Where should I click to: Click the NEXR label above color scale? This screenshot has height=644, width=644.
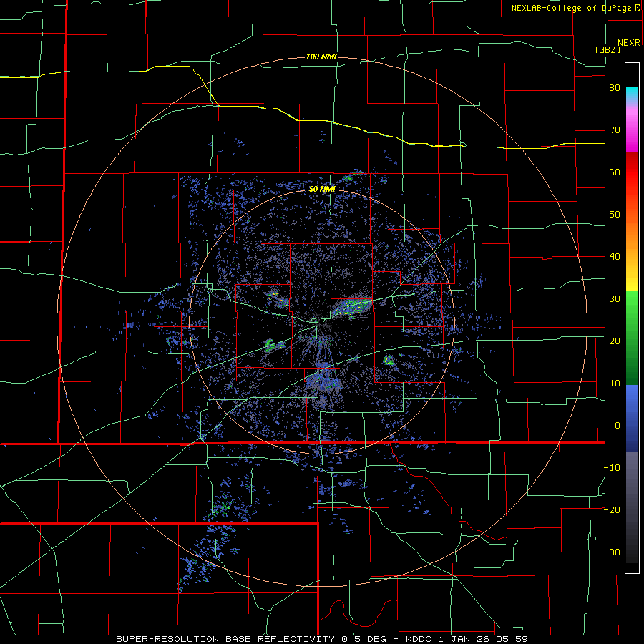tap(629, 43)
